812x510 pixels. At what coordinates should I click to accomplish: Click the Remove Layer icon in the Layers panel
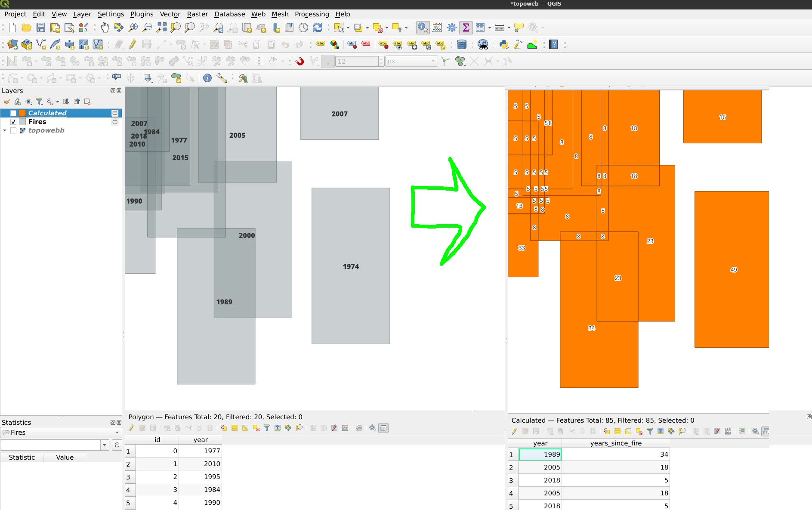point(87,102)
